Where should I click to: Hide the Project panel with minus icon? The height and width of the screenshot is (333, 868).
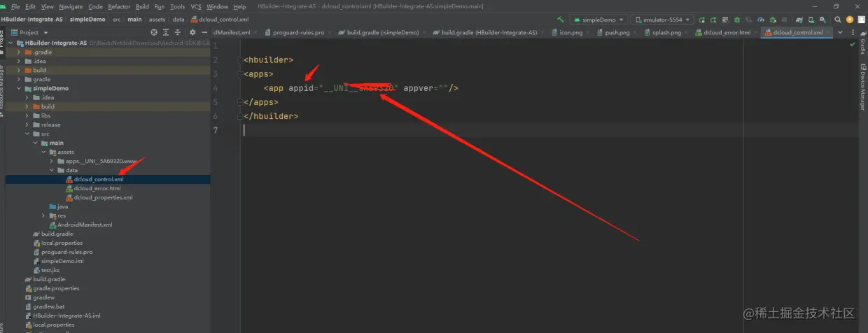pyautogui.click(x=203, y=32)
